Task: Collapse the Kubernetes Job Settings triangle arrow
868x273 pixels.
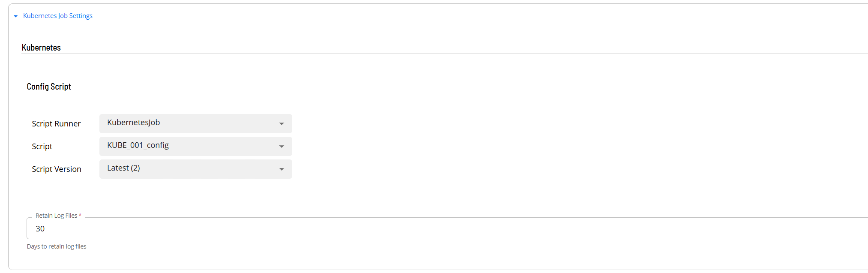Action: [x=16, y=16]
